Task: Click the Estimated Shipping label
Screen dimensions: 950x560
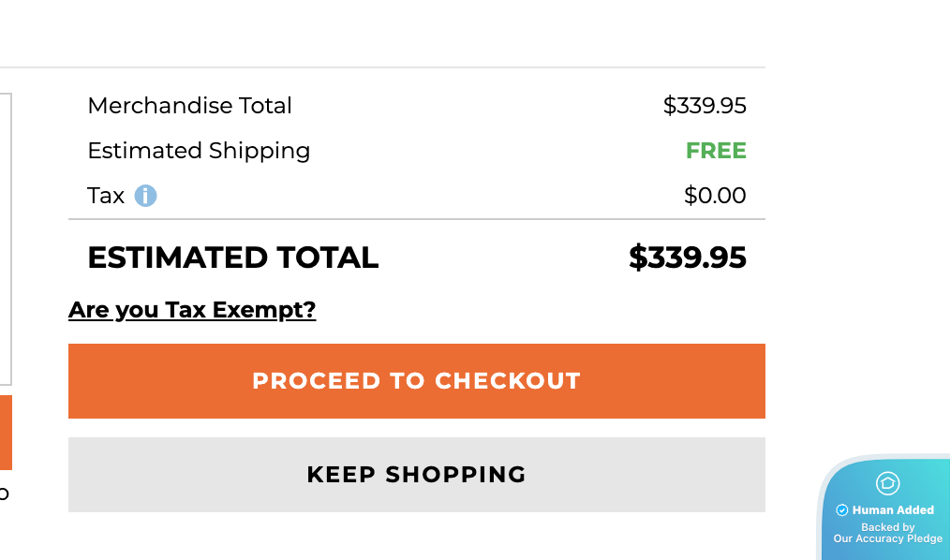Action: pyautogui.click(x=199, y=151)
